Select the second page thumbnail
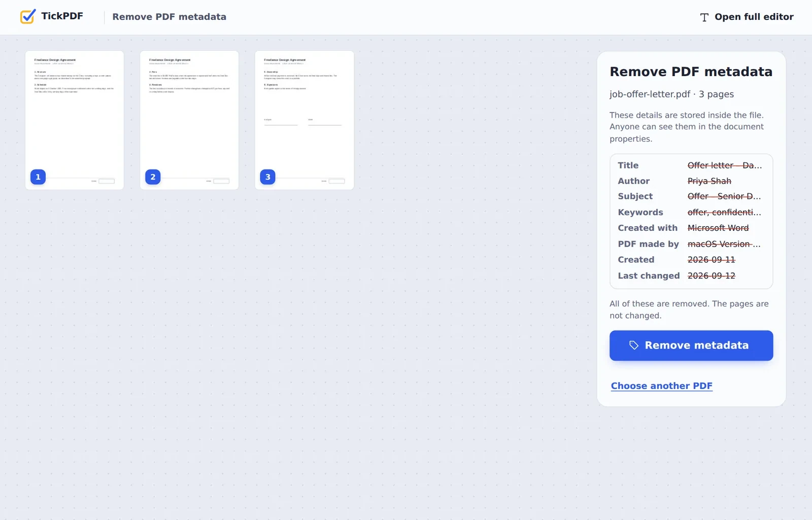The image size is (812, 520). 189,120
